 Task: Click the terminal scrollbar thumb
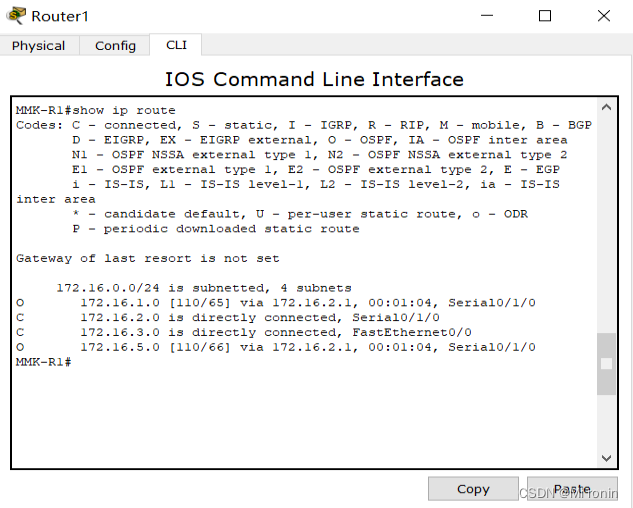(606, 363)
